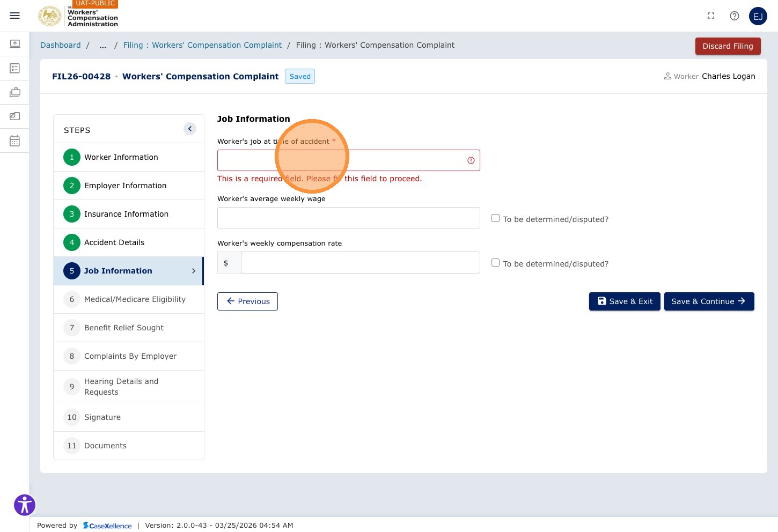This screenshot has height=532, width=778.
Task: Open the EJ user profile avatar
Action: coord(758,16)
